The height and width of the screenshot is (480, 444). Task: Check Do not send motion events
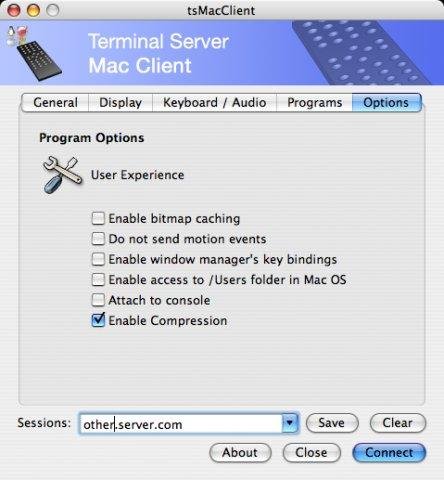[x=98, y=239]
